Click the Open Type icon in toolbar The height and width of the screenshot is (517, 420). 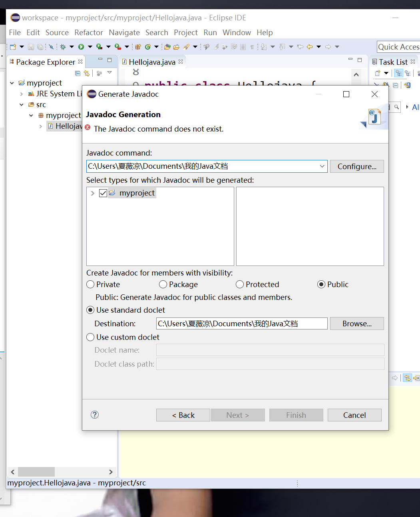point(167,47)
